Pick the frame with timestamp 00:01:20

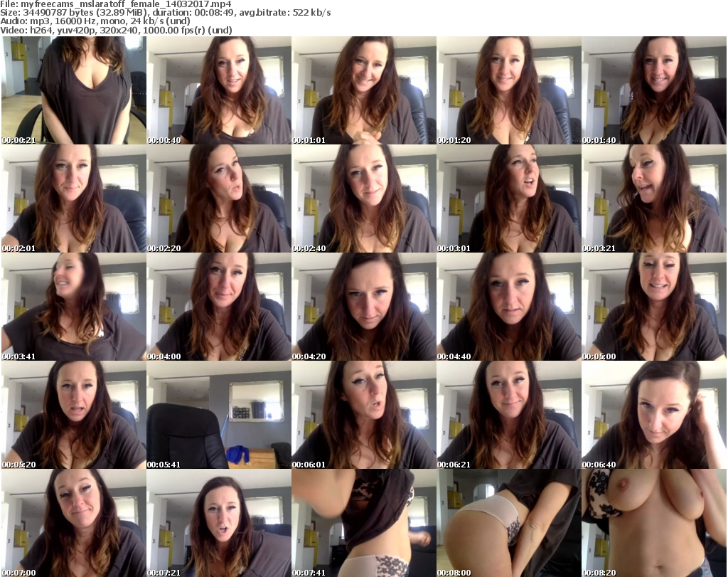[x=509, y=90]
